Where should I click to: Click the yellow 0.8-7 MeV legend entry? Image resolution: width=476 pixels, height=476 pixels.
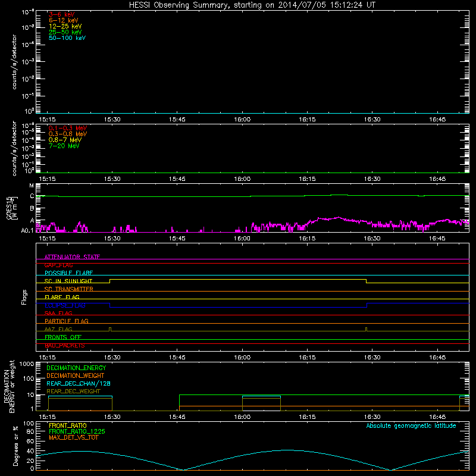tap(65, 140)
